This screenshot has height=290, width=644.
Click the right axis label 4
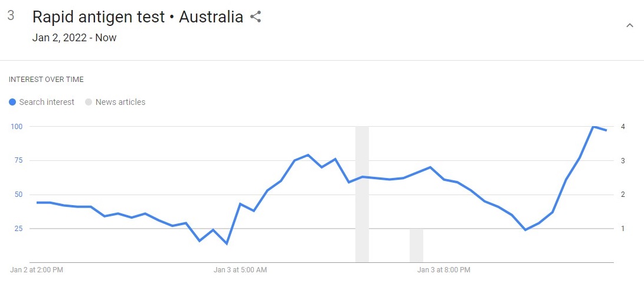[x=623, y=126]
